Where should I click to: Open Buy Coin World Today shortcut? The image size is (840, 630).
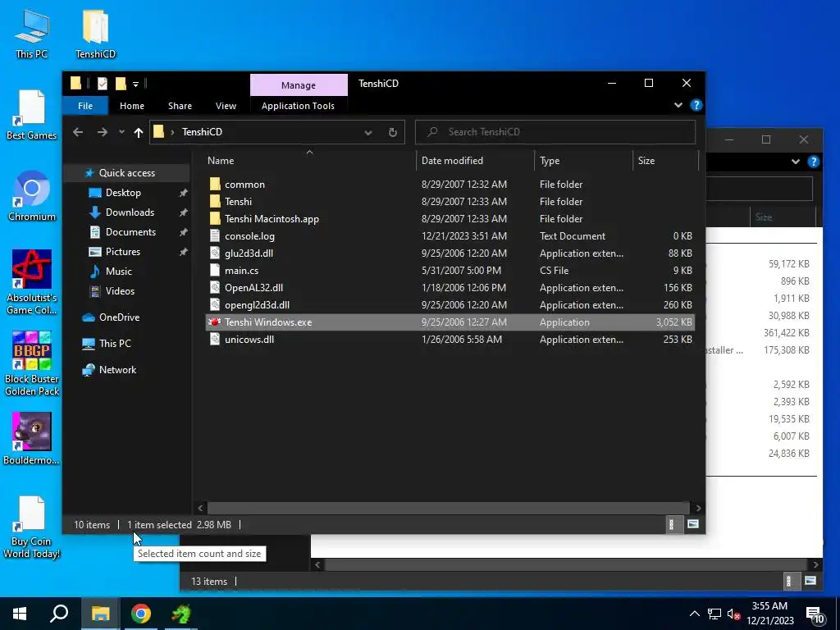[x=32, y=527]
